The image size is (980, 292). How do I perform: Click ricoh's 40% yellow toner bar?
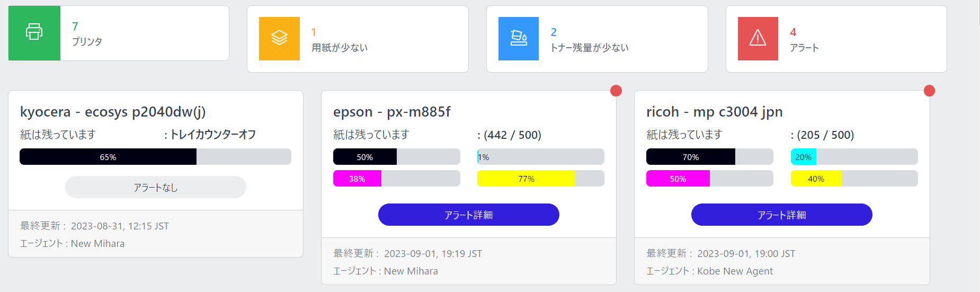854,179
